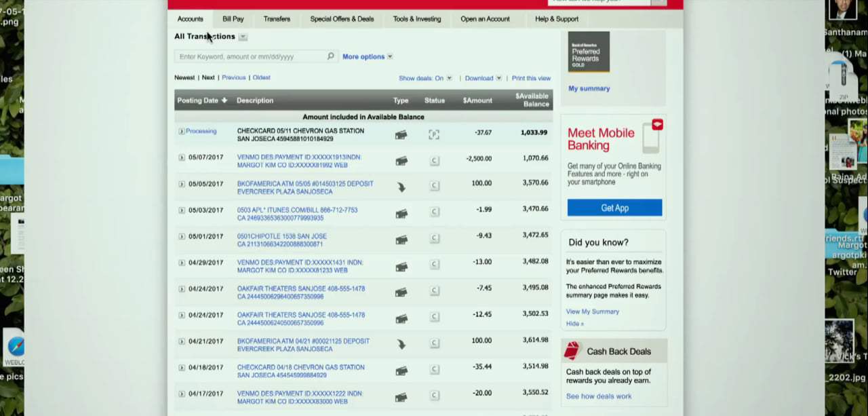The height and width of the screenshot is (416, 868).
Task: Click deposit arrow icon for 05/05 ATM row
Action: tap(401, 187)
